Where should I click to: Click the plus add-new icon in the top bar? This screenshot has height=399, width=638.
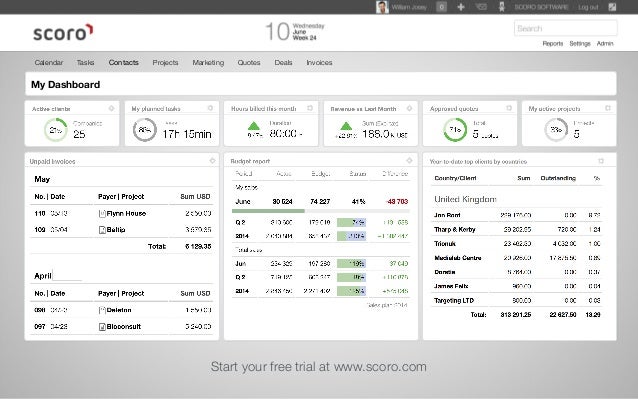point(461,7)
